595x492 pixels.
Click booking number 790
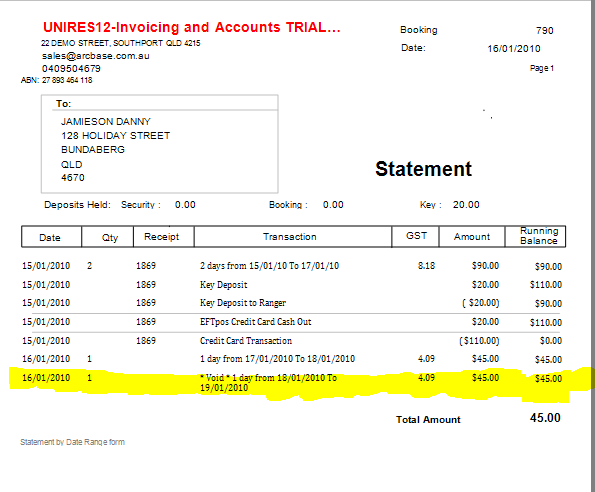pyautogui.click(x=545, y=31)
